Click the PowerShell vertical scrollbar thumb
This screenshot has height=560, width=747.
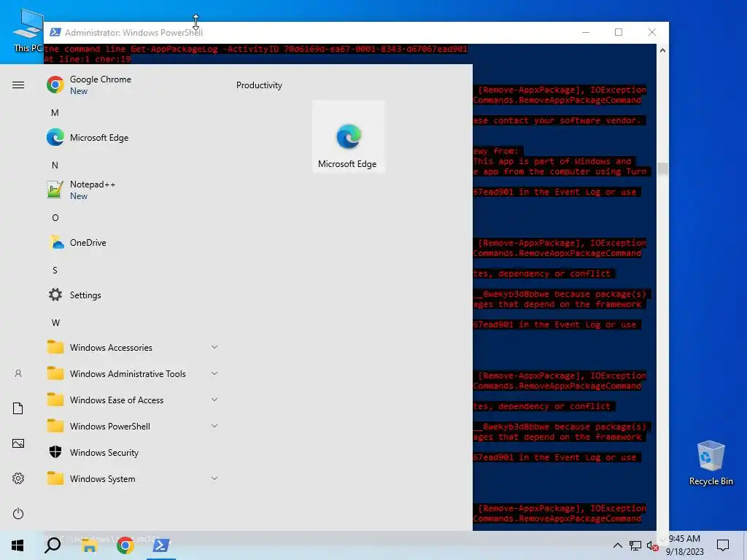[662, 169]
